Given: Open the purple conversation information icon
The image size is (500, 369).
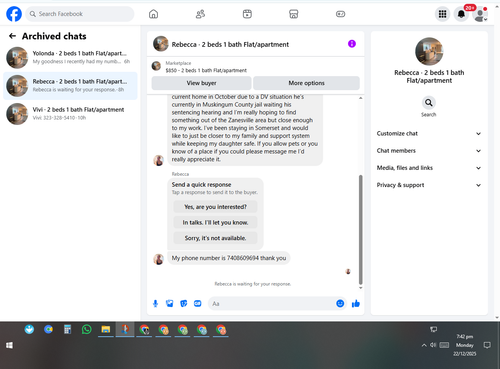Looking at the screenshot, I should click(x=352, y=44).
